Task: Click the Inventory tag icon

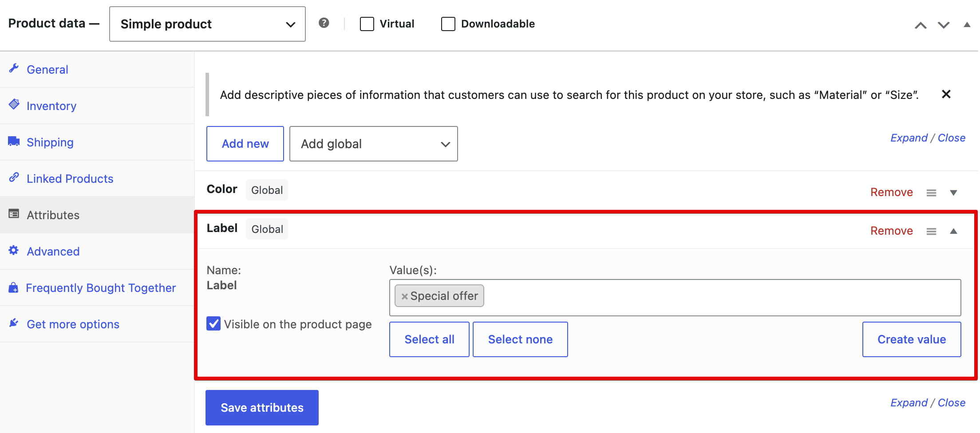Action: 14,105
